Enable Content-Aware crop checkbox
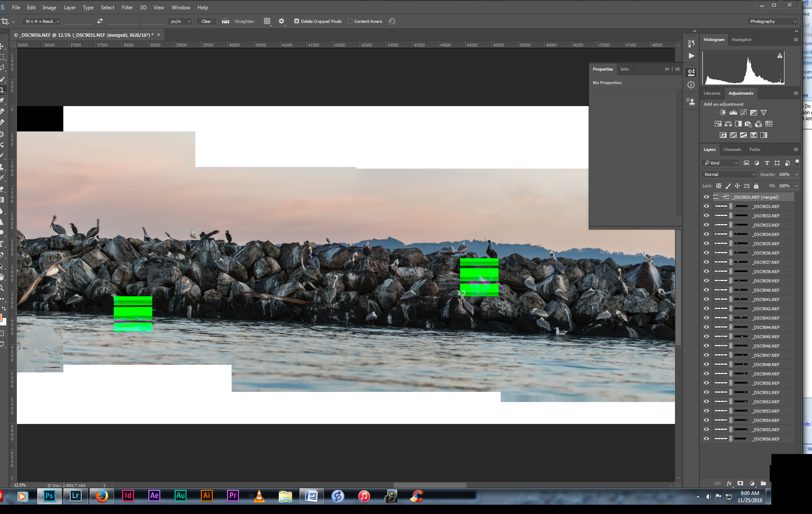Screen dimensions: 812x514 pos(350,21)
